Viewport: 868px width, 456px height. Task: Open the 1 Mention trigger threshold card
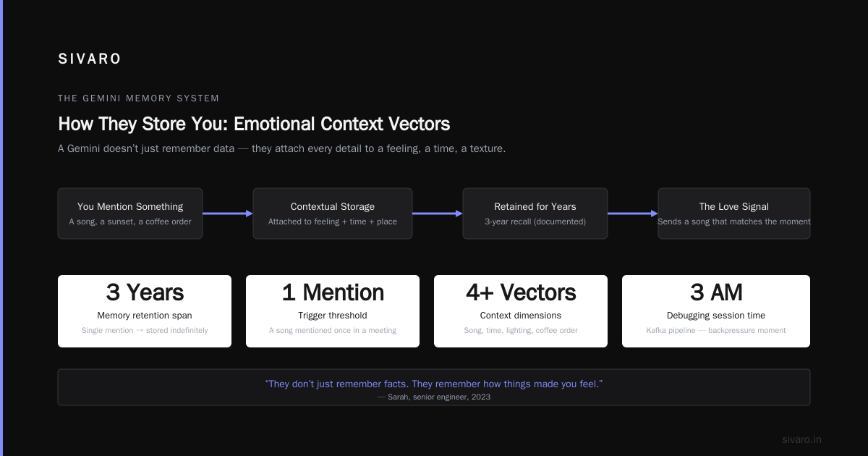333,311
